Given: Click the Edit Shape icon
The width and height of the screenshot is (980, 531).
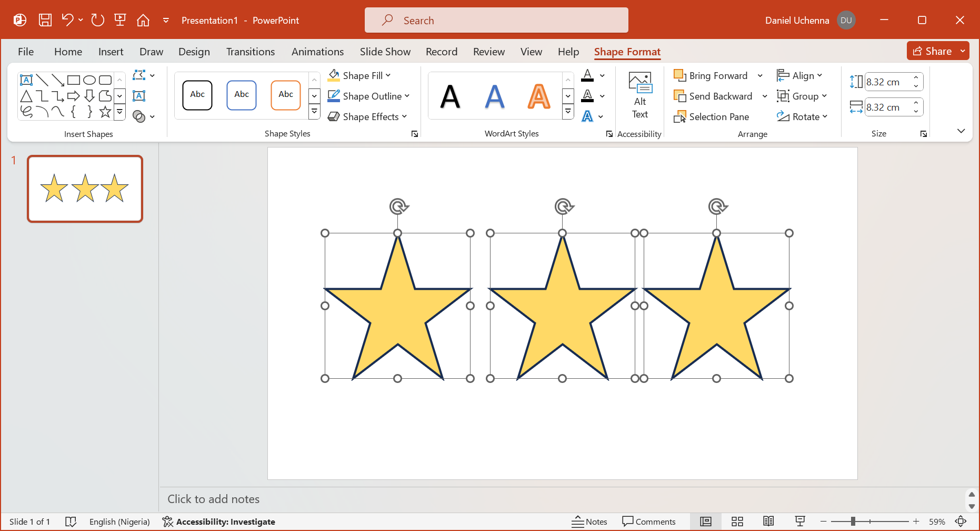Looking at the screenshot, I should (139, 75).
